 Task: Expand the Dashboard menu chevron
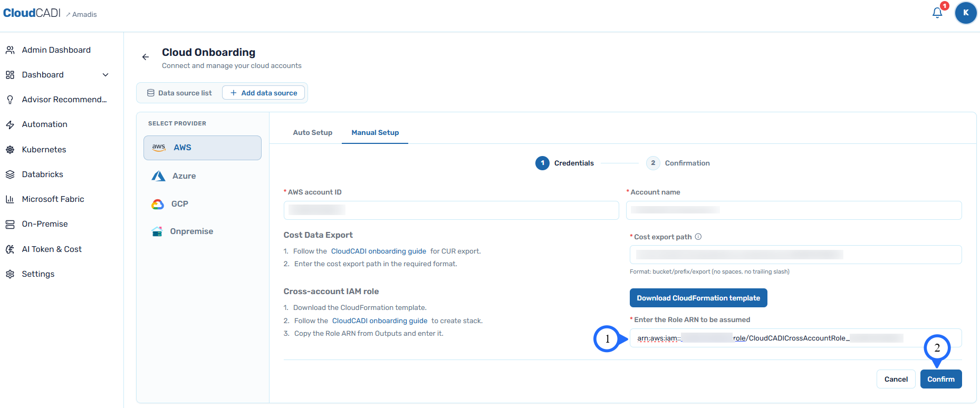(105, 75)
